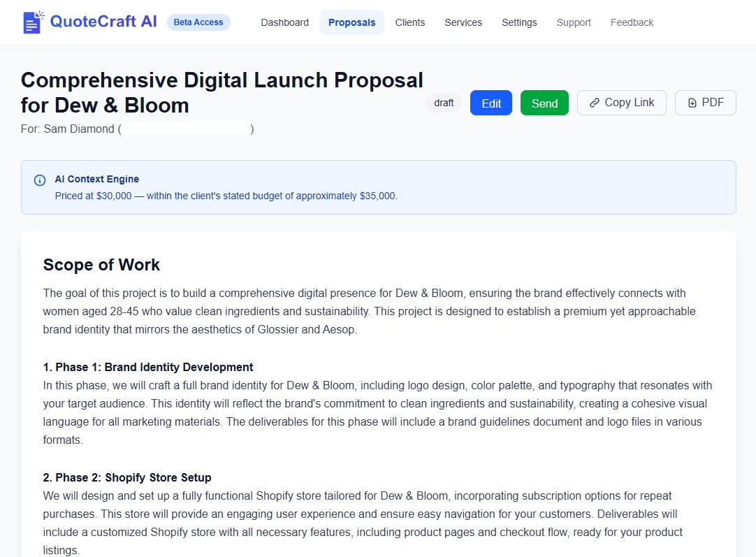Open the Feedback link
This screenshot has height=557, width=756.
[632, 22]
